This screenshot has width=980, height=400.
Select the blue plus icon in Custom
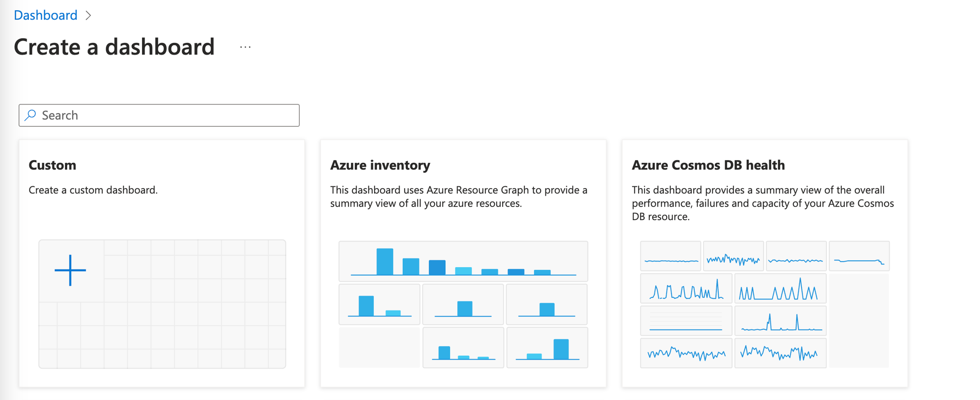pos(70,270)
